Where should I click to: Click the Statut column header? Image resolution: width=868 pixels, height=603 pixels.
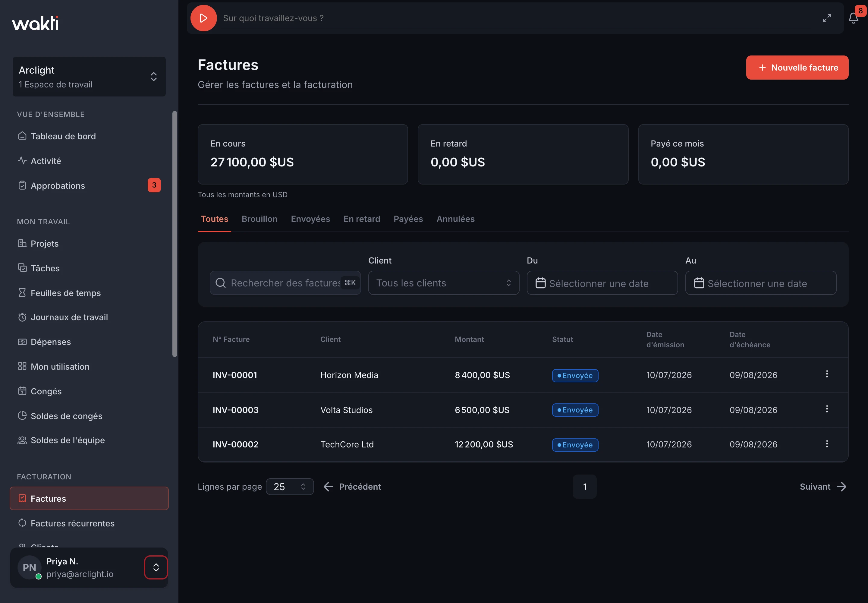[563, 339]
